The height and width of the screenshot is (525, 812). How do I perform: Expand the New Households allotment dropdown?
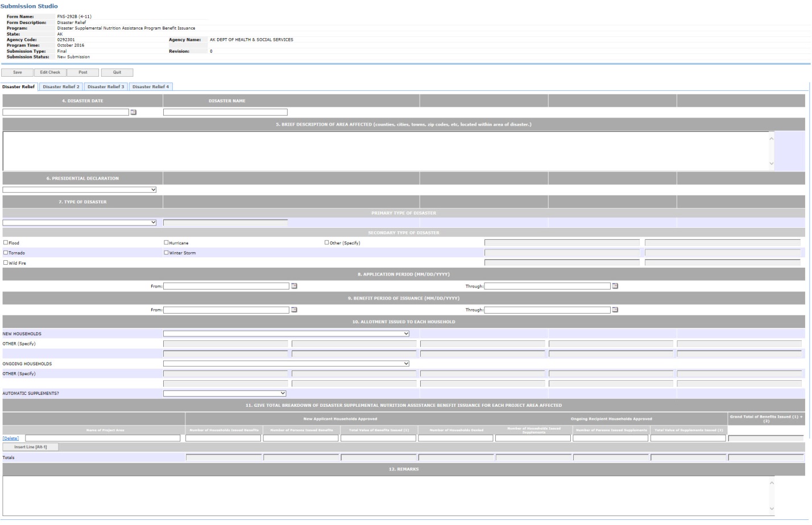[x=286, y=334]
